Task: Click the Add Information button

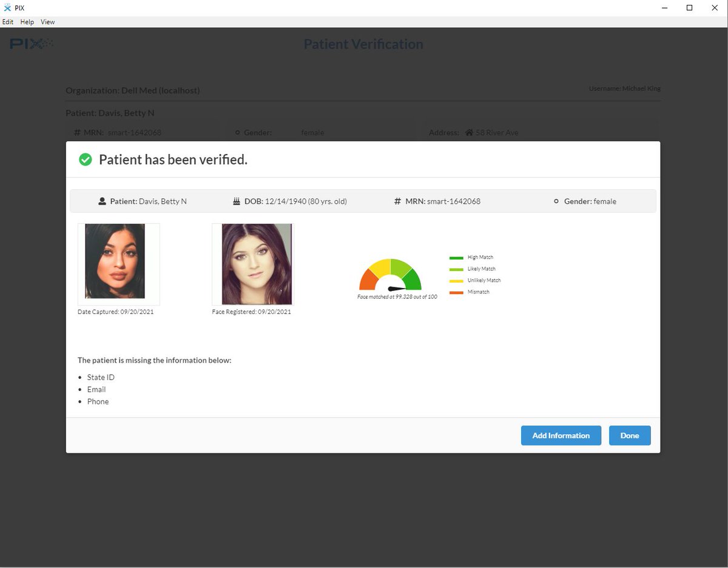Action: (561, 435)
